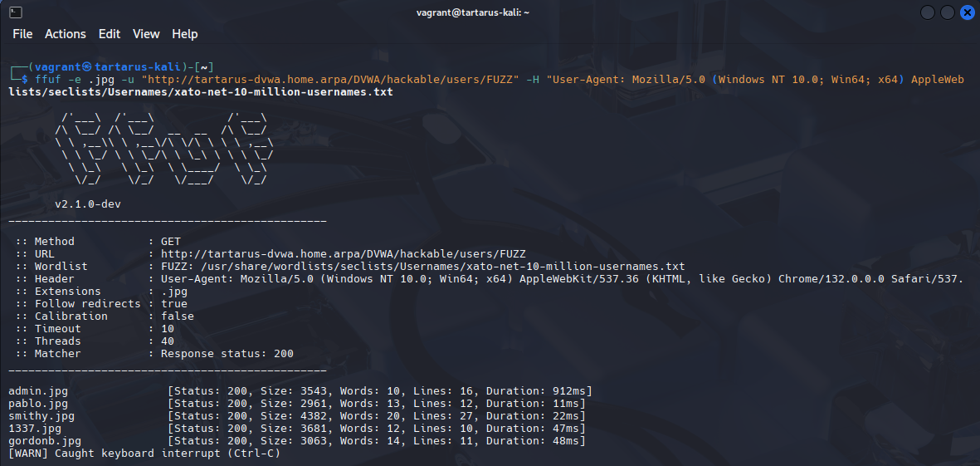Click the keyboard interrupt WARN message
The image size is (980, 466).
click(x=144, y=454)
